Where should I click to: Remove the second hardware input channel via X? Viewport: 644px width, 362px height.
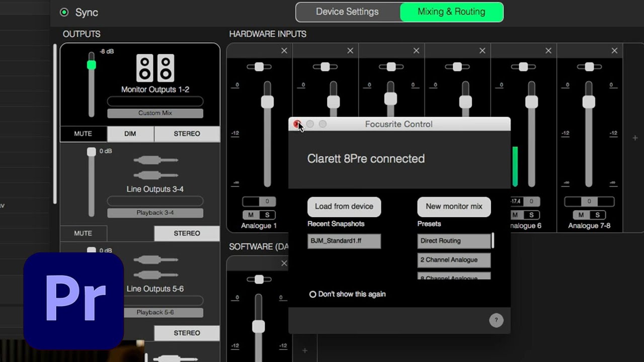click(x=350, y=50)
